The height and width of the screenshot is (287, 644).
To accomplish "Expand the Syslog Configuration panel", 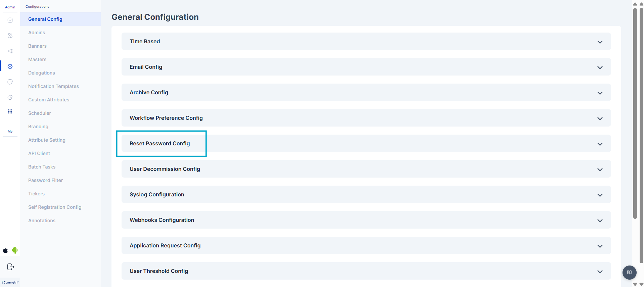I will (600, 195).
